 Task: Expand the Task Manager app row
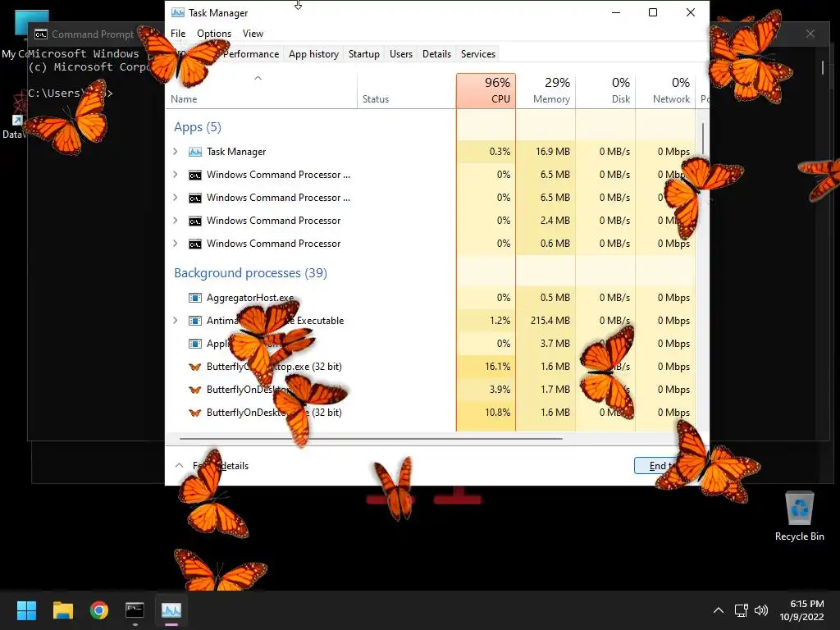[x=176, y=152]
